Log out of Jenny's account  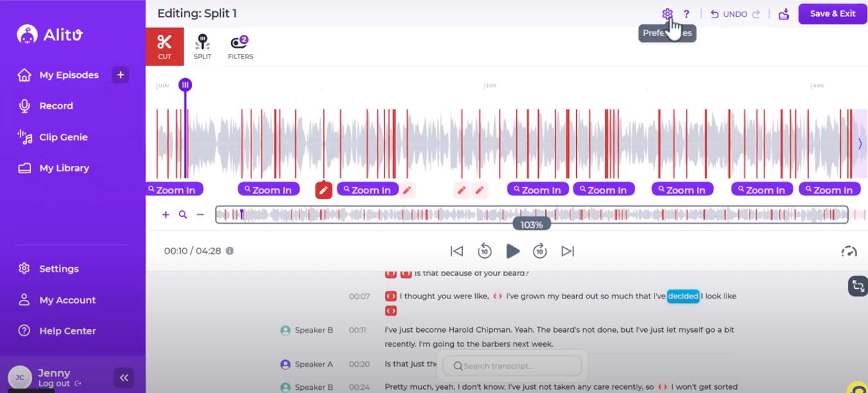tap(59, 383)
